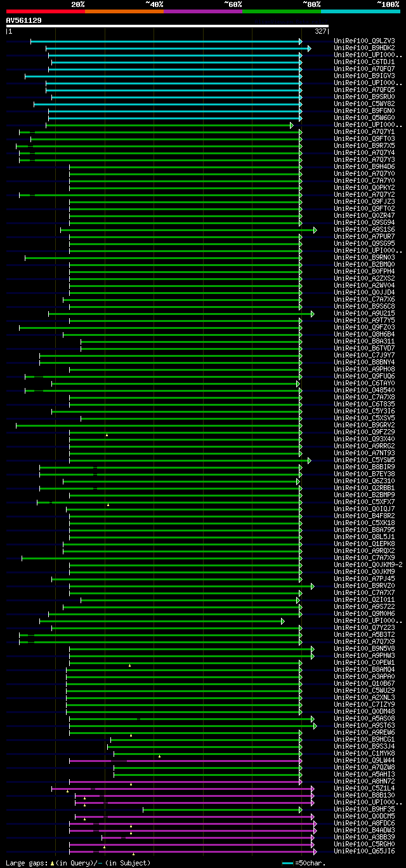Select hit UniRef100_B9IGV3
The image size is (406, 868).
(x=364, y=76)
